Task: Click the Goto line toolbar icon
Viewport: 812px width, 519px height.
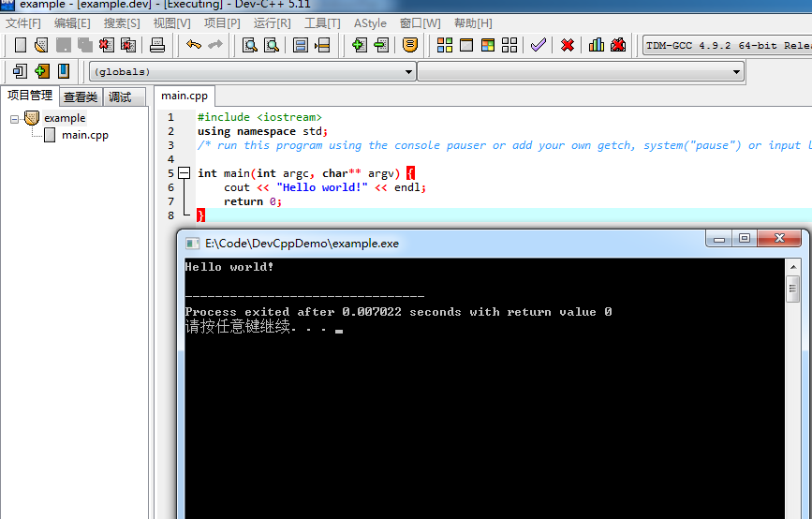Action: click(322, 45)
